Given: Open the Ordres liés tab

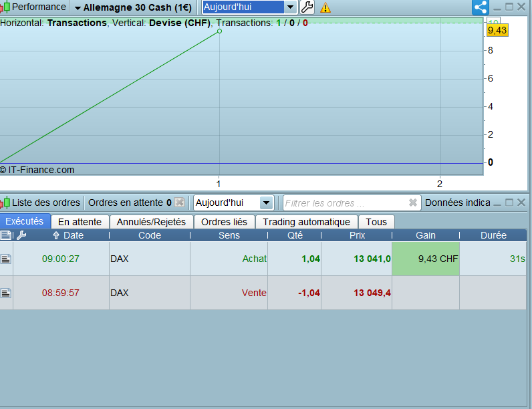Looking at the screenshot, I should pyautogui.click(x=225, y=222).
